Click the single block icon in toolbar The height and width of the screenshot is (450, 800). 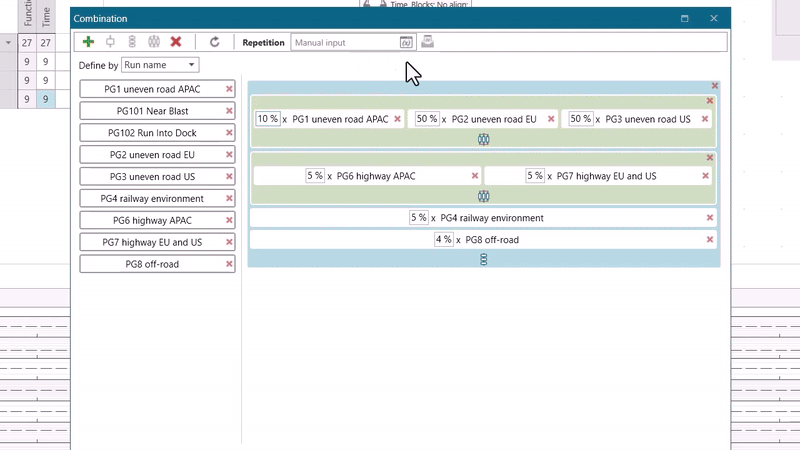click(x=110, y=42)
